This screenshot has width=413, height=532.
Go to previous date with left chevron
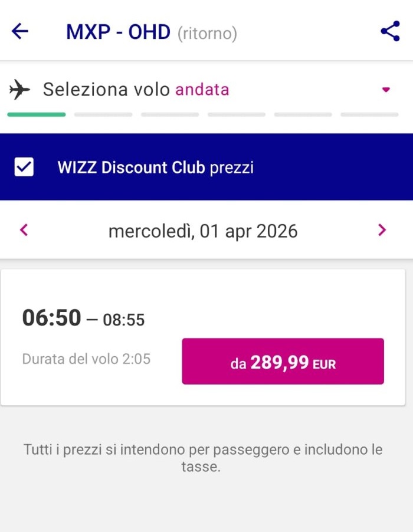[x=24, y=230]
